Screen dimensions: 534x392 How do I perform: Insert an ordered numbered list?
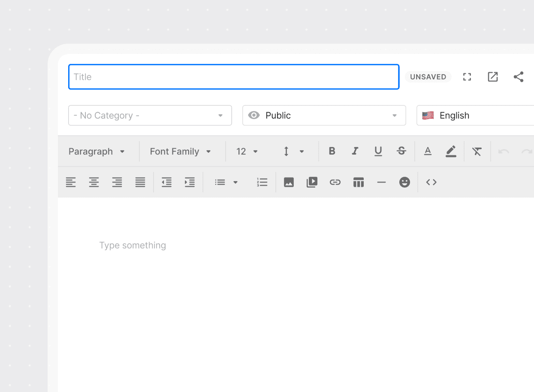(x=262, y=182)
